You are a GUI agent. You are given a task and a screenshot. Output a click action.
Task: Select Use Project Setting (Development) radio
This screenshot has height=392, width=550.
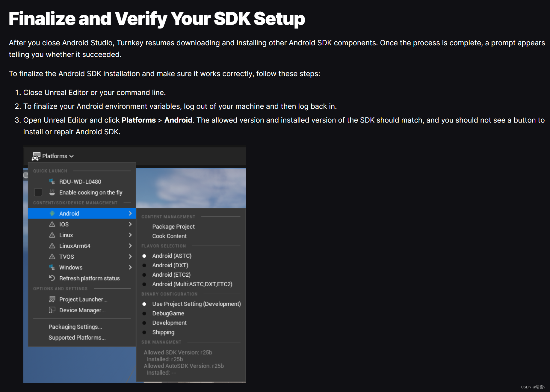point(144,304)
